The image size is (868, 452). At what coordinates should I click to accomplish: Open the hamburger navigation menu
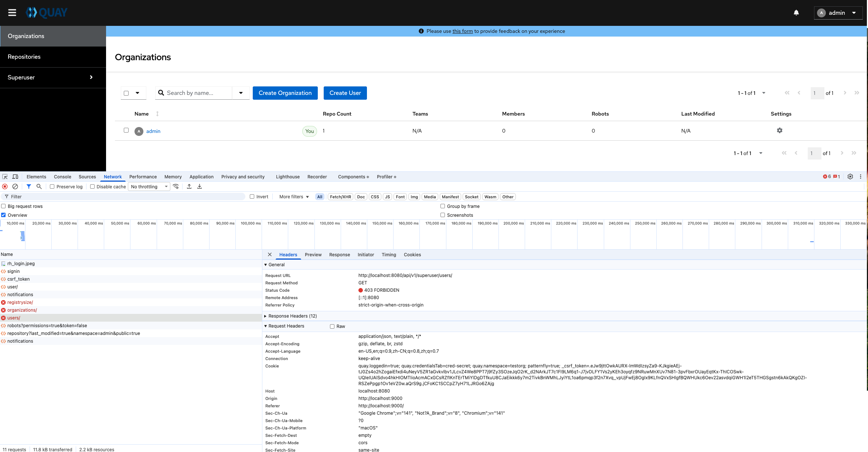(12, 13)
